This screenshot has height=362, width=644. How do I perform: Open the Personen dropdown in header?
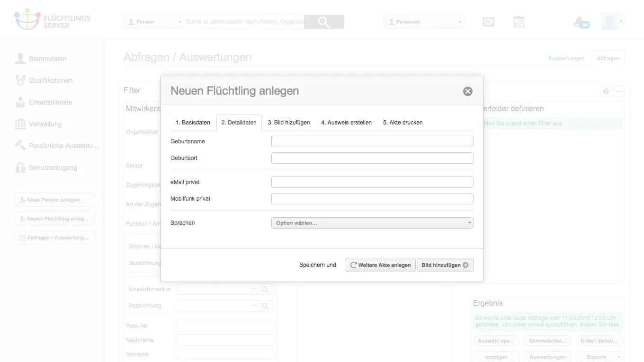(424, 22)
